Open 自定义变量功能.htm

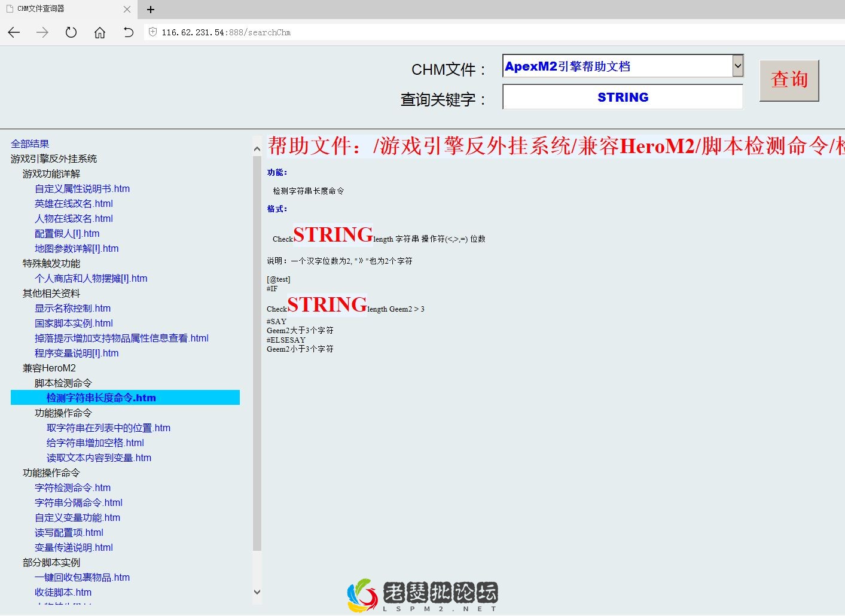tap(77, 517)
